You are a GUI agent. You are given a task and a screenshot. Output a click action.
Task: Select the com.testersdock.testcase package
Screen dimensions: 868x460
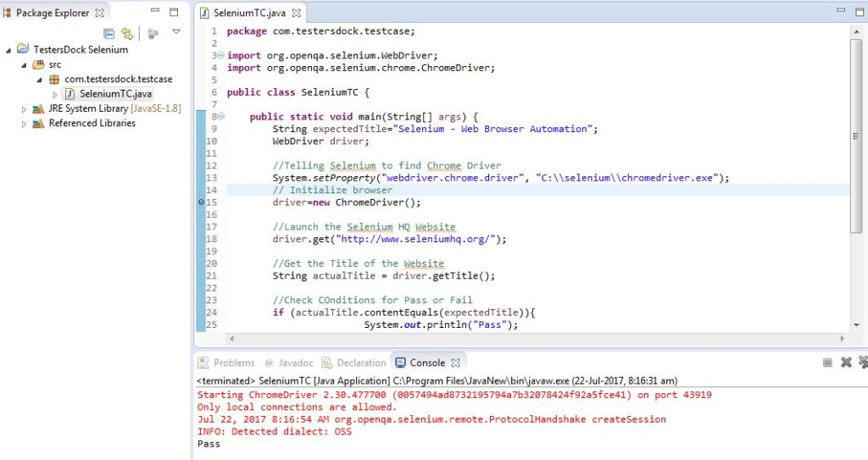click(118, 79)
